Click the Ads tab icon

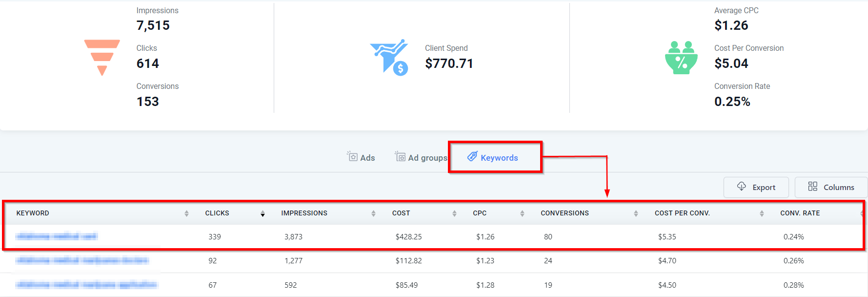[352, 156]
